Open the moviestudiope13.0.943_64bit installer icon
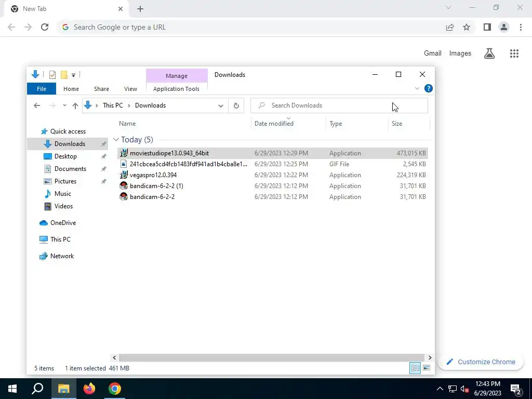532x399 pixels. click(x=124, y=153)
